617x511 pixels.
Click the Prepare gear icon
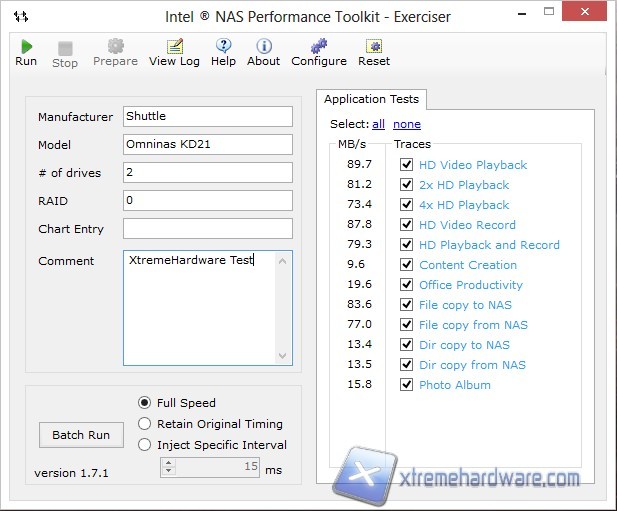pos(115,46)
